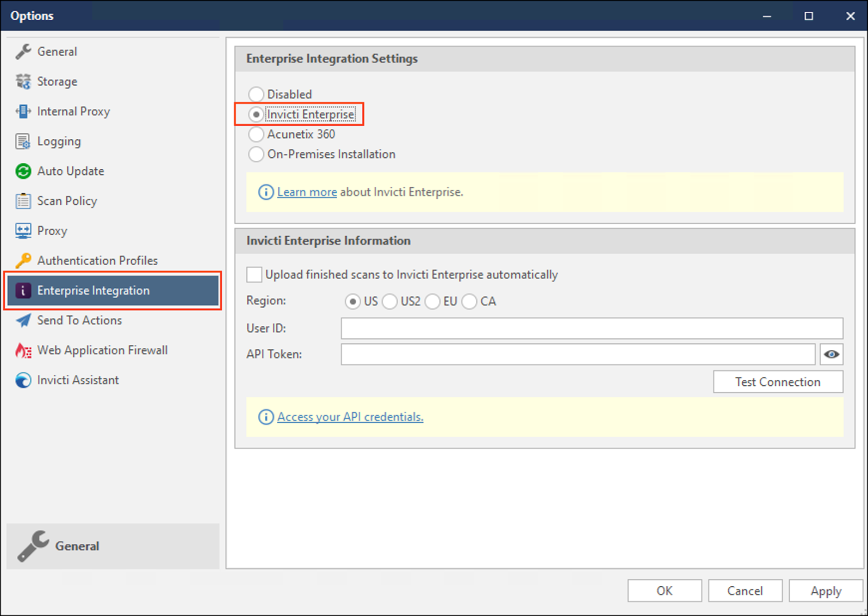Open the Auto Update settings icon

[23, 171]
